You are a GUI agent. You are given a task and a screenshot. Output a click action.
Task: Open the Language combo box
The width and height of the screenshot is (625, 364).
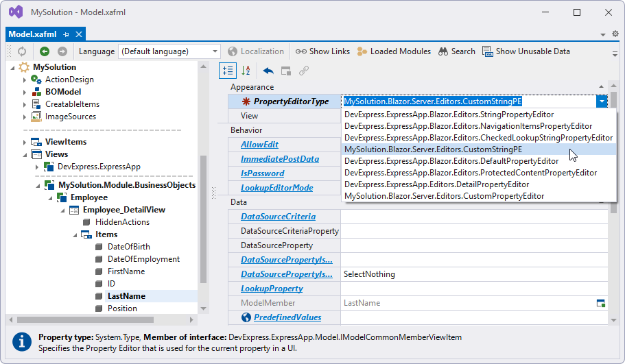click(169, 51)
